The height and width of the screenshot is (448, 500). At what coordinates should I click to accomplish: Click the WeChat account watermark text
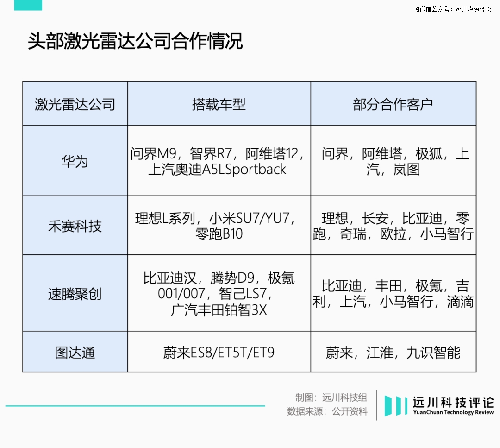[x=453, y=9]
